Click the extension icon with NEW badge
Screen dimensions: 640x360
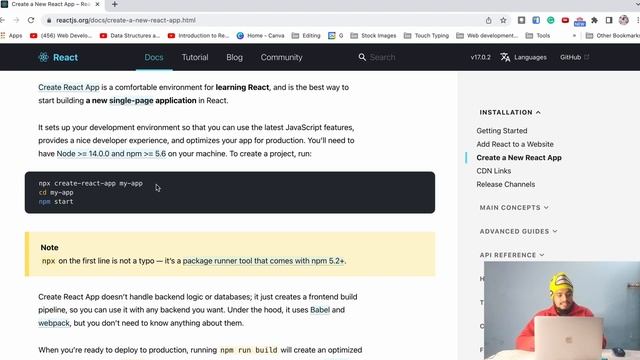[x=580, y=21]
